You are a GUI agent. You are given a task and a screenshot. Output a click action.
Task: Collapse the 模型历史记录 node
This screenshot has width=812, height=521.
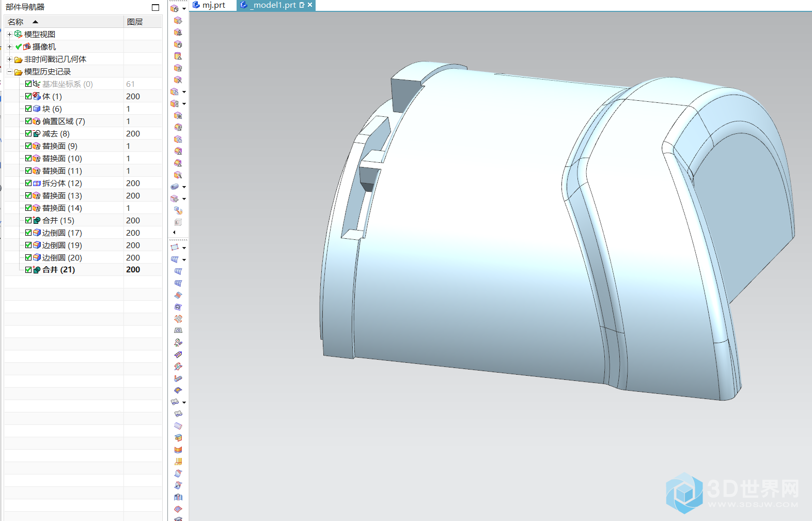tap(9, 71)
